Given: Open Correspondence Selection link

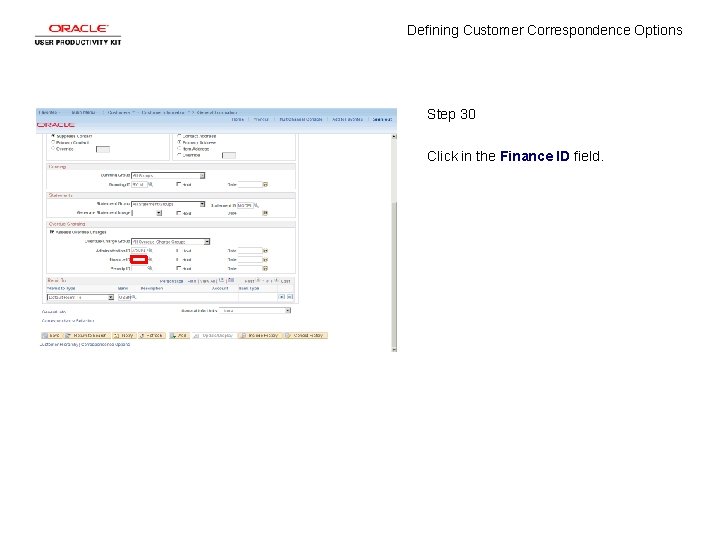Looking at the screenshot, I should (x=68, y=321).
